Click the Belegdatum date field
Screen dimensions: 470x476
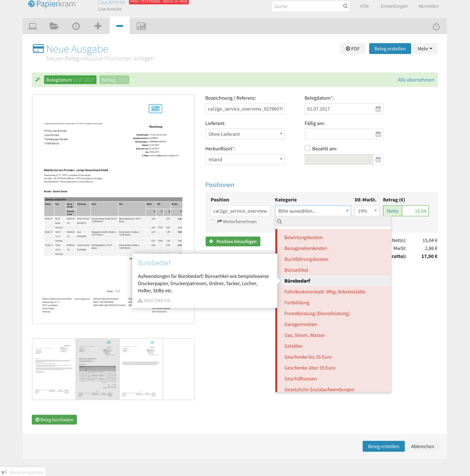pyautogui.click(x=339, y=109)
